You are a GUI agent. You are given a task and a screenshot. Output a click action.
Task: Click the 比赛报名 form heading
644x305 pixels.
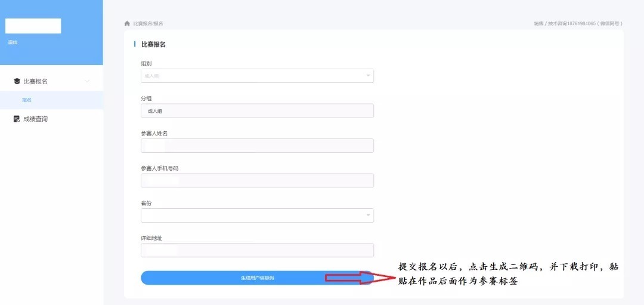click(x=154, y=44)
